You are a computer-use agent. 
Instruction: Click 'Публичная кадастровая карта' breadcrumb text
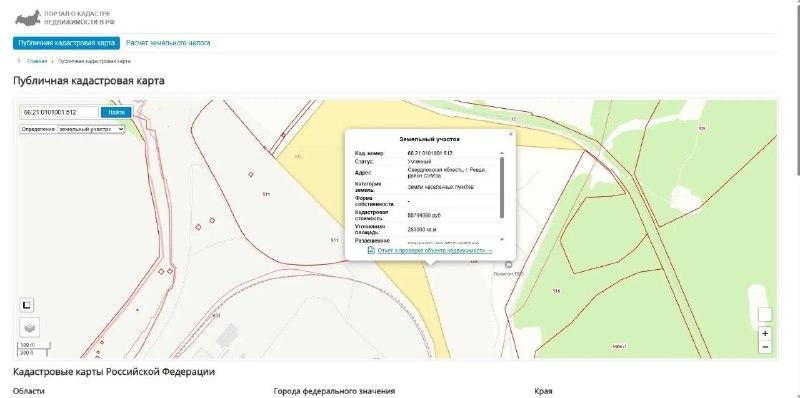(94, 61)
